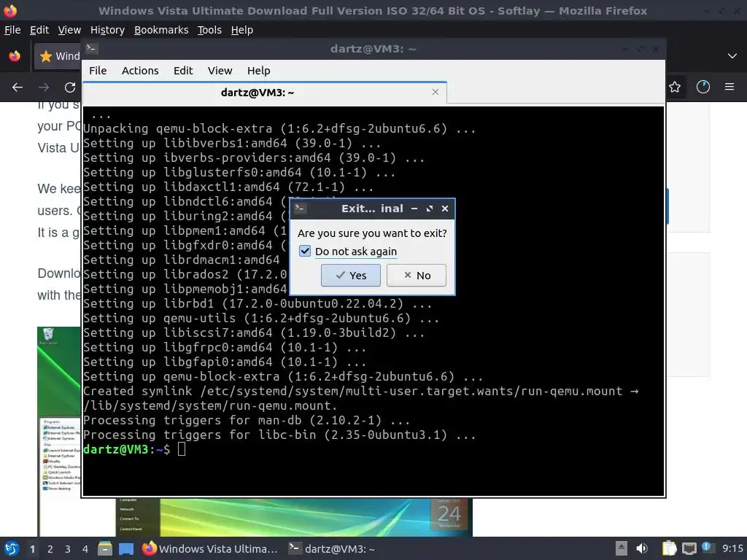Viewport: 747px width, 560px height.
Task: Open Firefox History menu
Action: tap(107, 30)
